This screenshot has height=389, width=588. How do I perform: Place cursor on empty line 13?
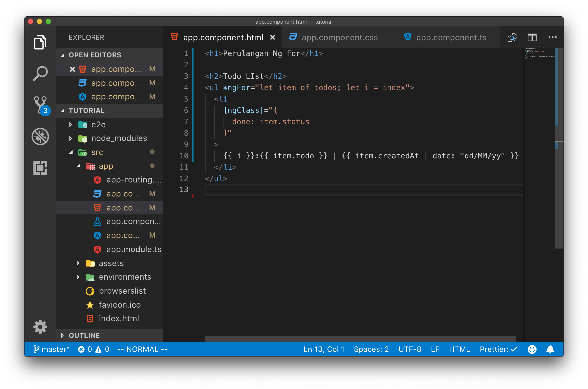pyautogui.click(x=364, y=190)
